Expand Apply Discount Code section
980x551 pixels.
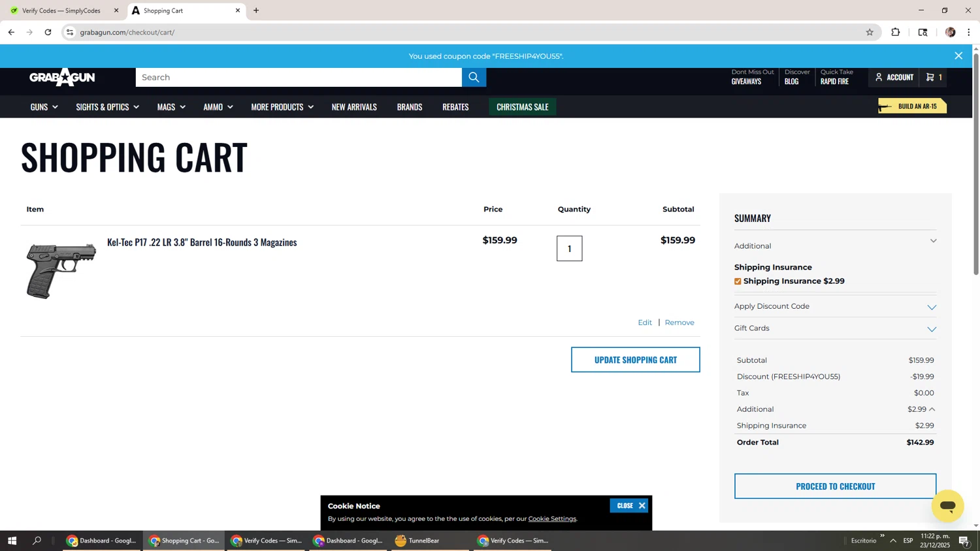(835, 306)
